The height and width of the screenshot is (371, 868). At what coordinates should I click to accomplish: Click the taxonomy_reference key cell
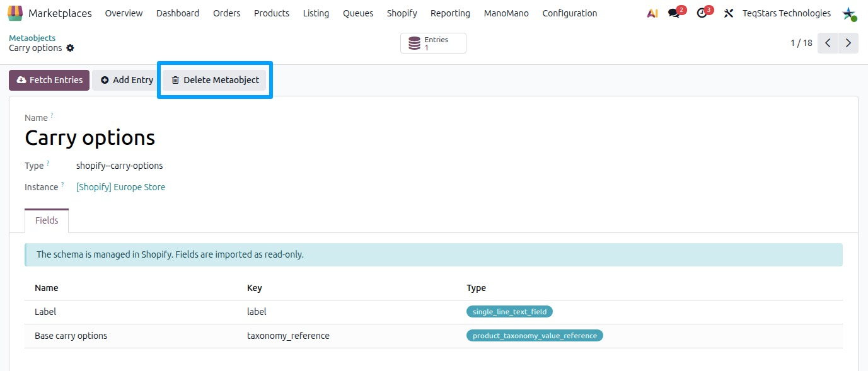[288, 336]
